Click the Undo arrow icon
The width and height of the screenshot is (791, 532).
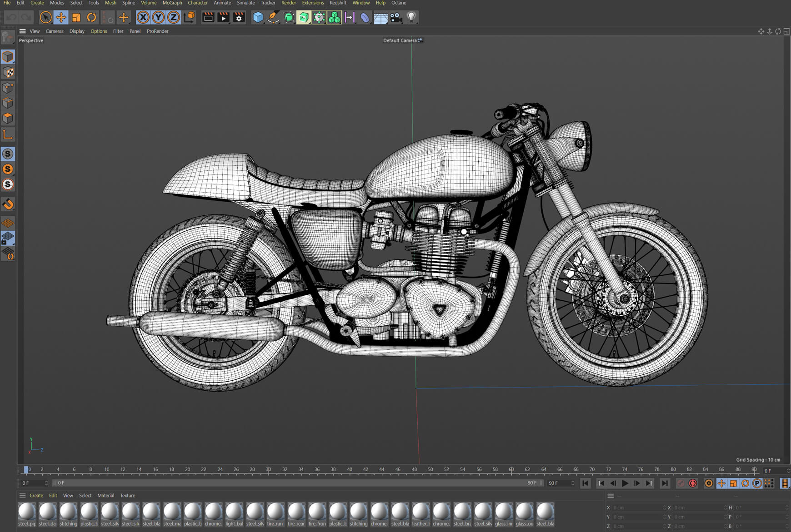click(12, 17)
